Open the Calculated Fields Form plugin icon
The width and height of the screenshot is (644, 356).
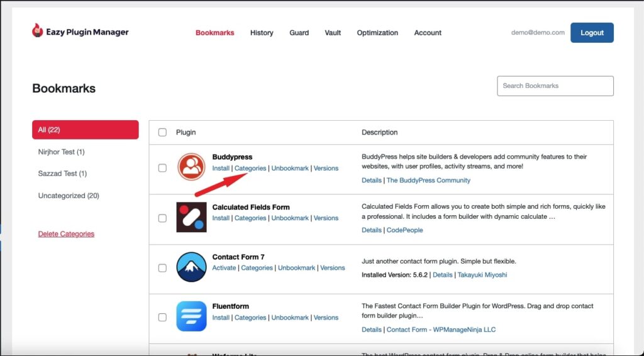pos(191,217)
